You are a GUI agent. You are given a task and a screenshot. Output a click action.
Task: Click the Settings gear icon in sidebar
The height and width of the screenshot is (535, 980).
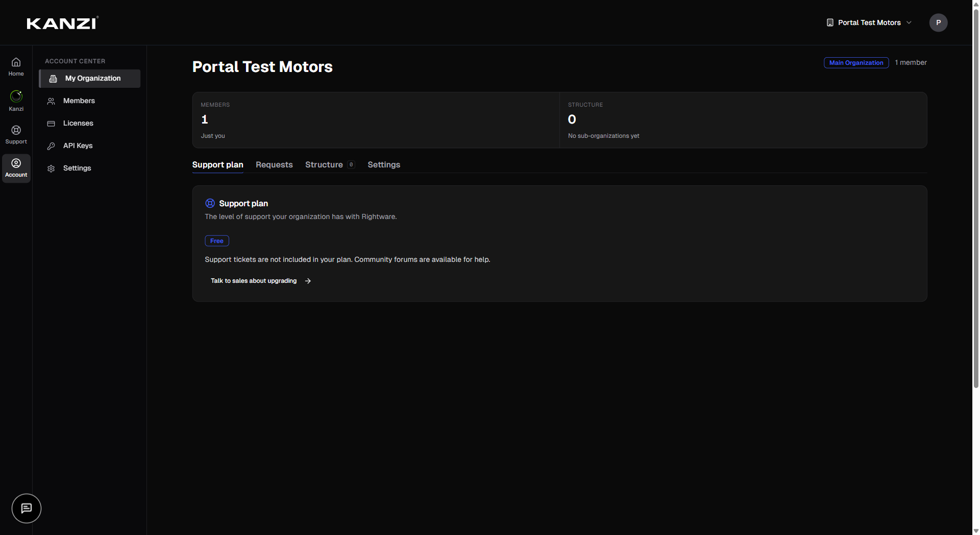tap(51, 168)
